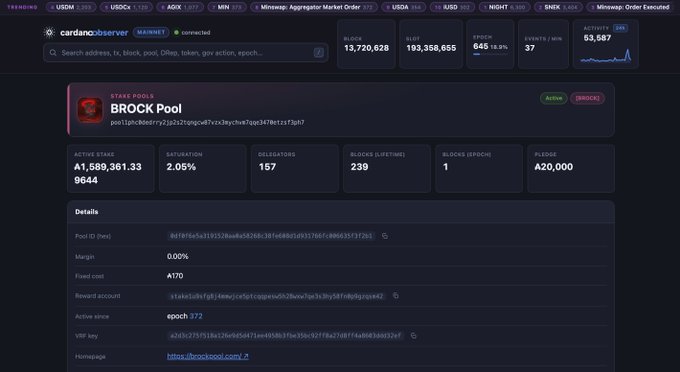680x372 pixels.
Task: Open trending token NIGHT
Action: pyautogui.click(x=504, y=7)
